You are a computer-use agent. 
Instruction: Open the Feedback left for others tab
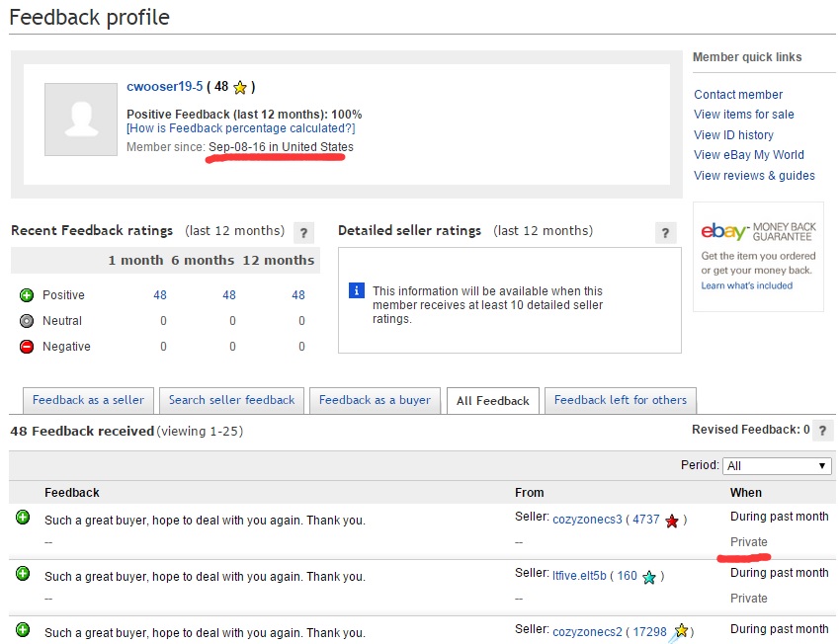coord(620,400)
